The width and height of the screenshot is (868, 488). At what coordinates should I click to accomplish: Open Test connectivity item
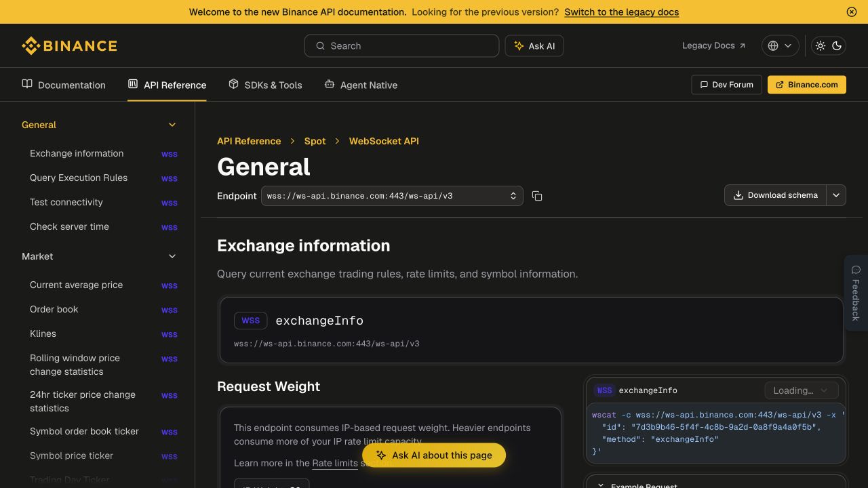point(104,202)
